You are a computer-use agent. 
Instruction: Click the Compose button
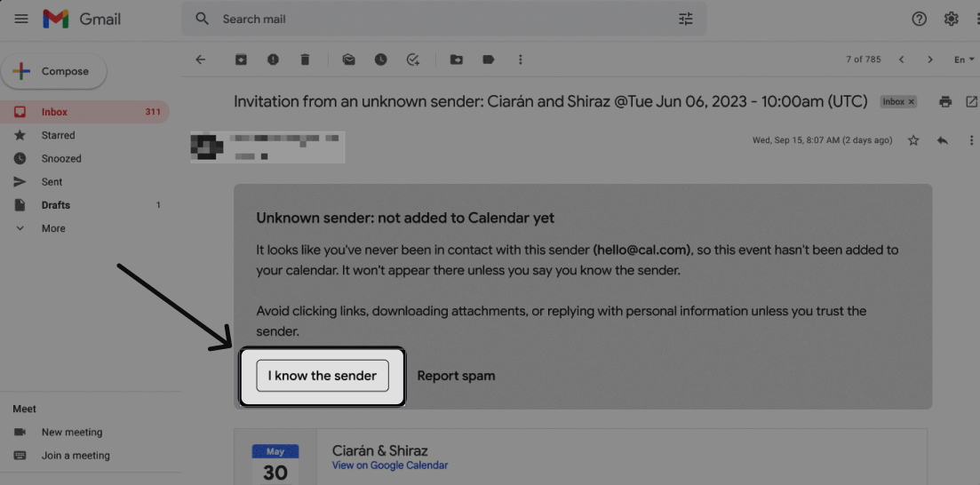click(53, 71)
